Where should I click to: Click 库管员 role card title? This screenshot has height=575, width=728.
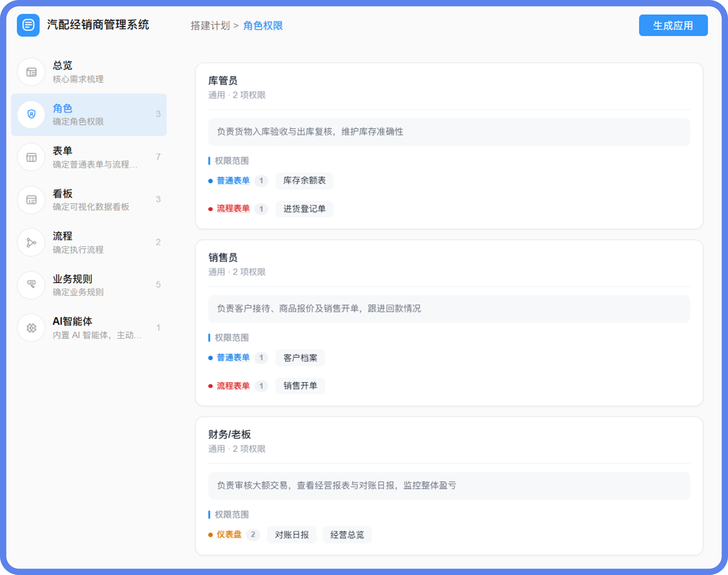pos(223,81)
